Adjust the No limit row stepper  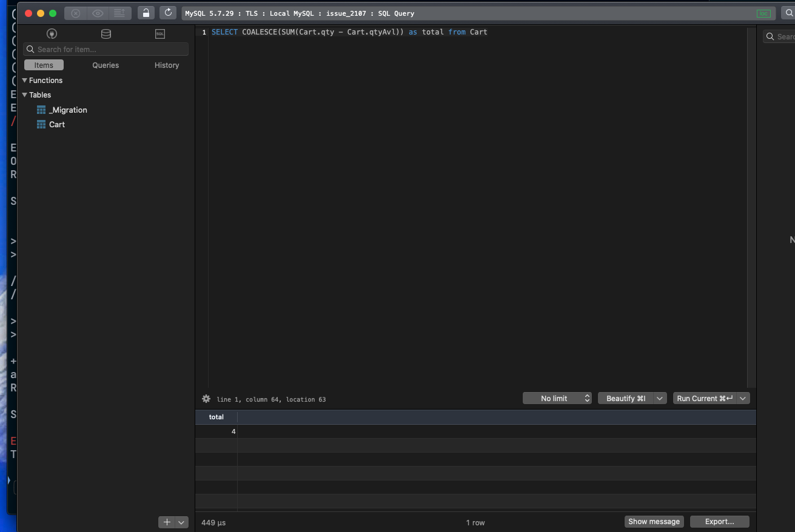point(586,398)
